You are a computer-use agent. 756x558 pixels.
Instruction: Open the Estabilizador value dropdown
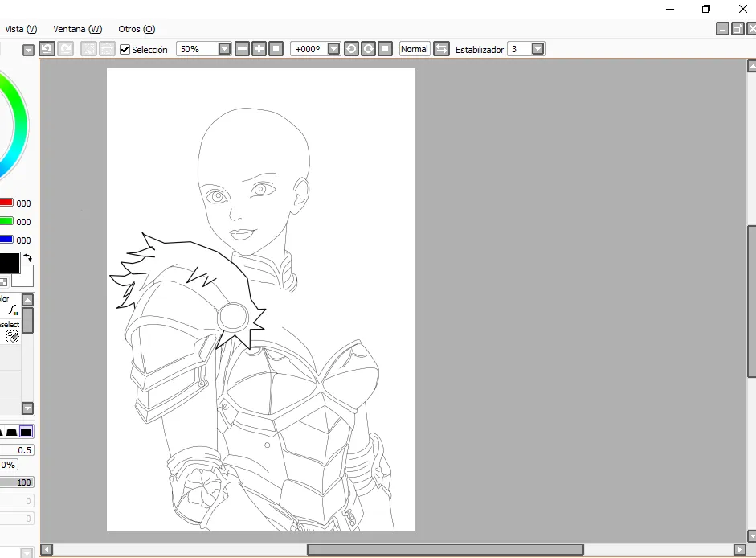(537, 49)
